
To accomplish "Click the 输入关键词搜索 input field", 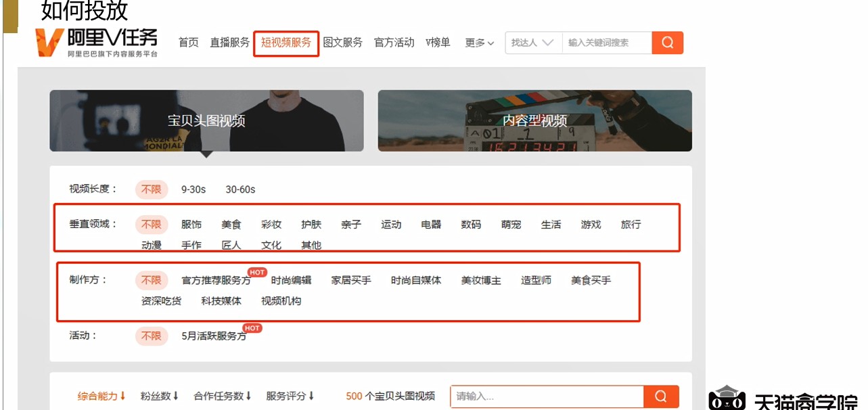I will (606, 43).
